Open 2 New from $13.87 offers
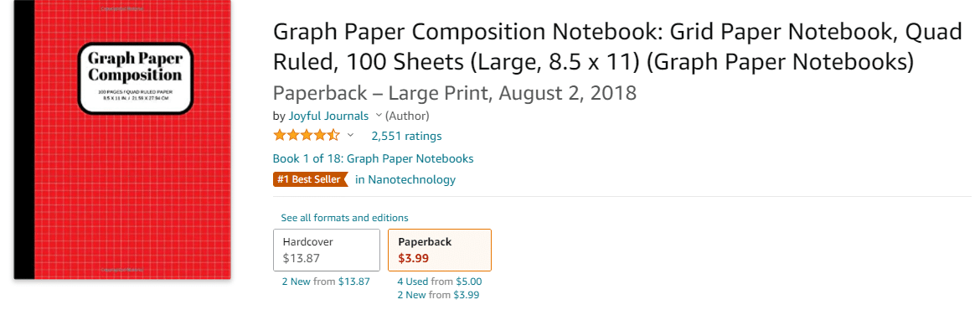The height and width of the screenshot is (310, 980). click(x=326, y=282)
